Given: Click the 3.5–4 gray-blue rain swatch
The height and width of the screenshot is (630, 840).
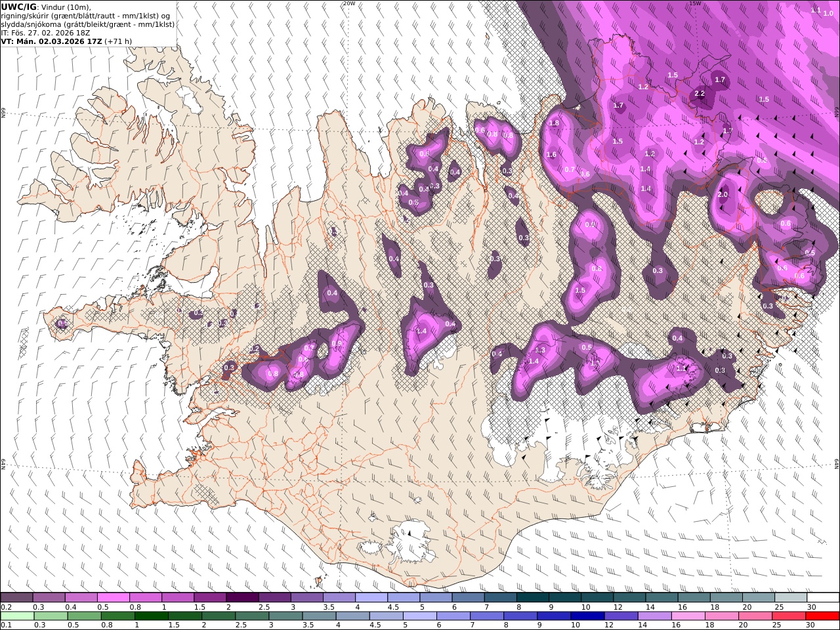Looking at the screenshot, I should (319, 616).
